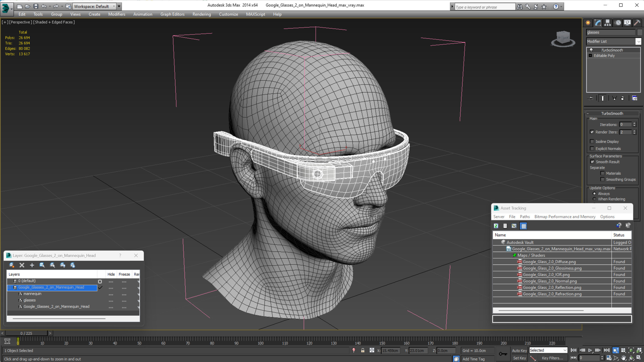The height and width of the screenshot is (362, 644).
Task: Open Graph Editors menu
Action: (172, 14)
